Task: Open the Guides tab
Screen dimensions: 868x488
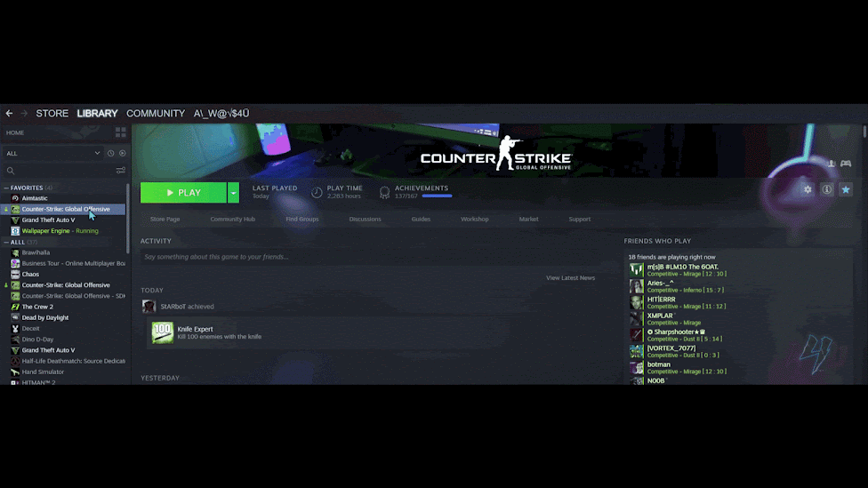Action: pyautogui.click(x=421, y=219)
